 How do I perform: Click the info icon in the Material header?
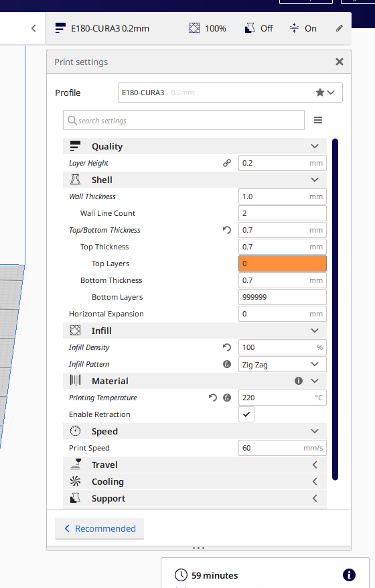point(299,381)
